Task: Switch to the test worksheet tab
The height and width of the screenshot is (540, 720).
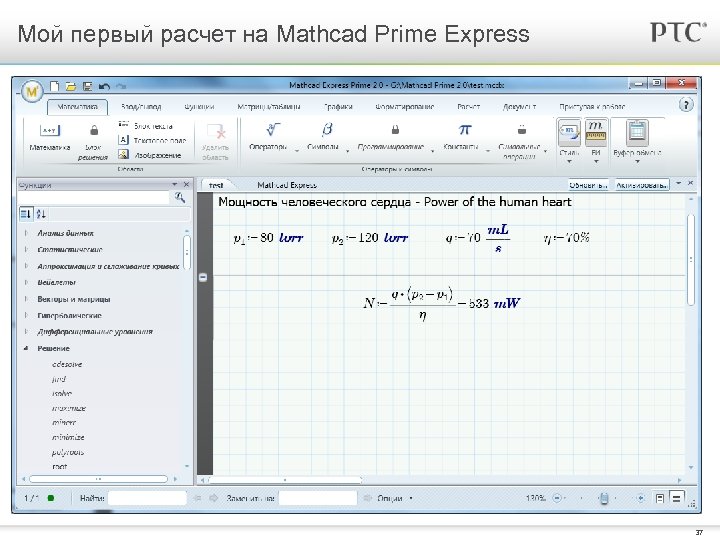Action: click(216, 185)
